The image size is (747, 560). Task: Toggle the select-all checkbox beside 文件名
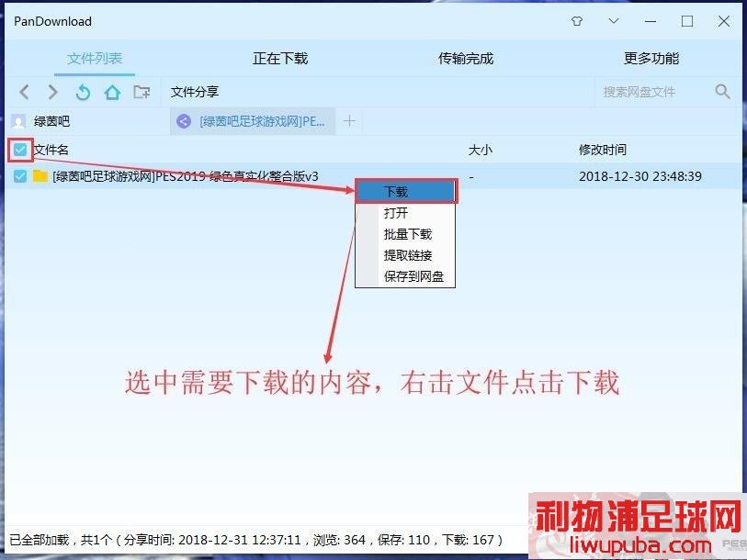coord(20,150)
